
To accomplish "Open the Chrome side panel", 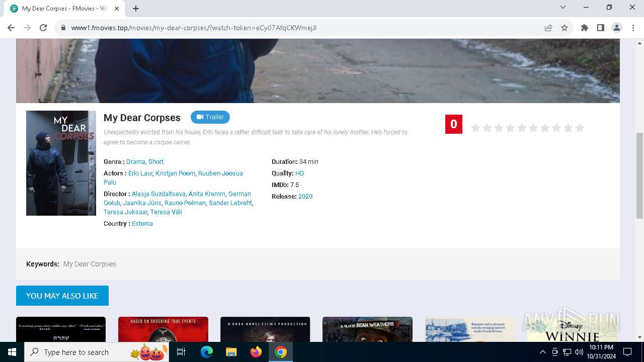I will [x=601, y=28].
